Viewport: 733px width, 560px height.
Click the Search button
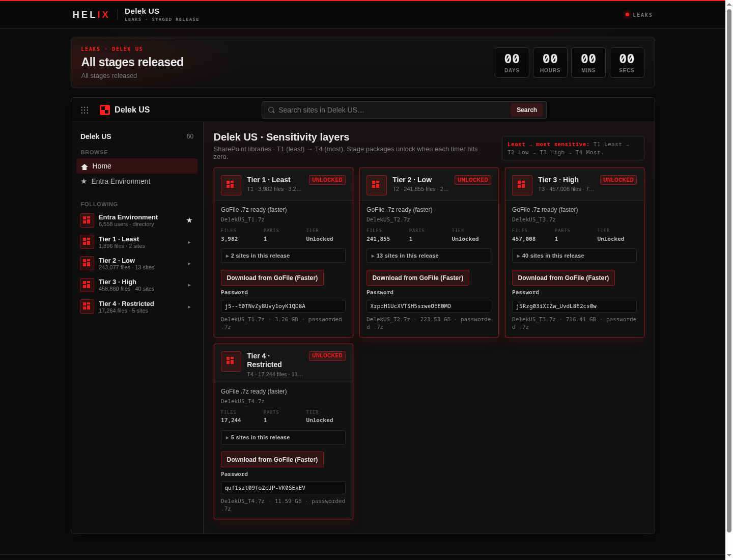click(x=527, y=110)
